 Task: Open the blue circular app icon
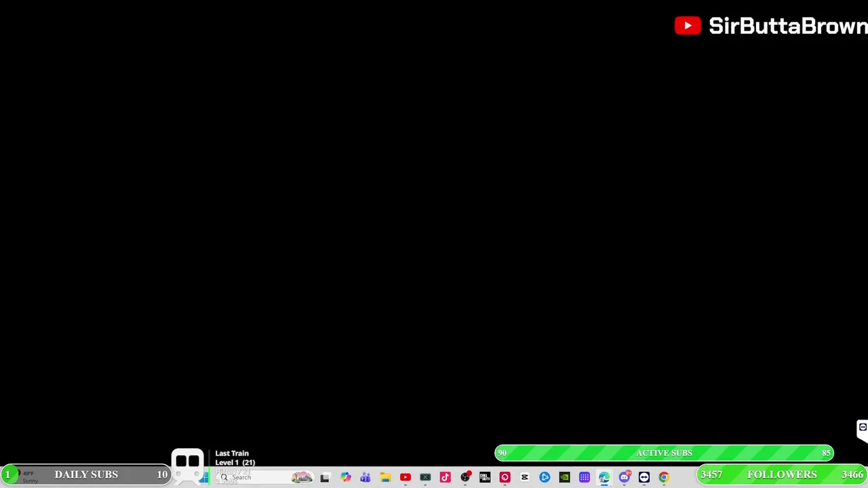pos(545,478)
